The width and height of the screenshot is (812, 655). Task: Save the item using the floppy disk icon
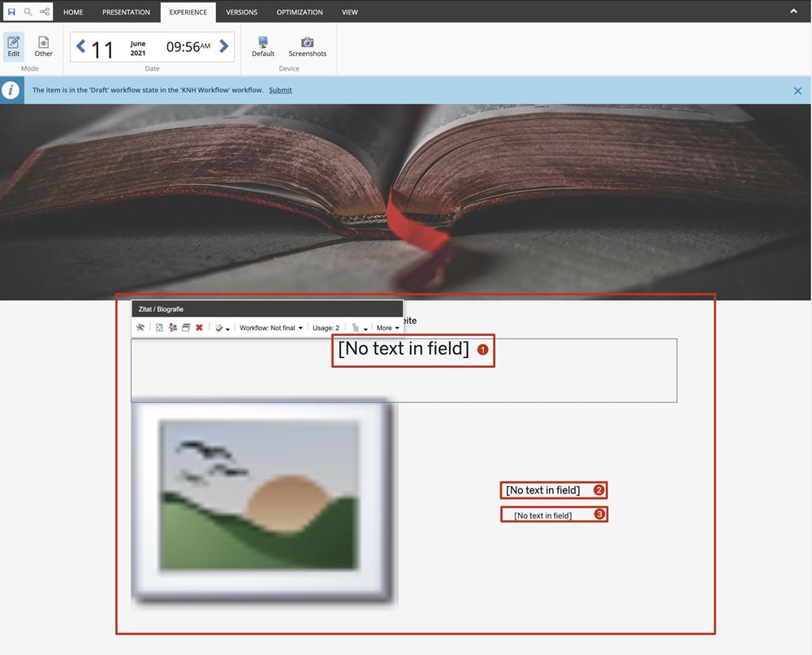[x=11, y=11]
